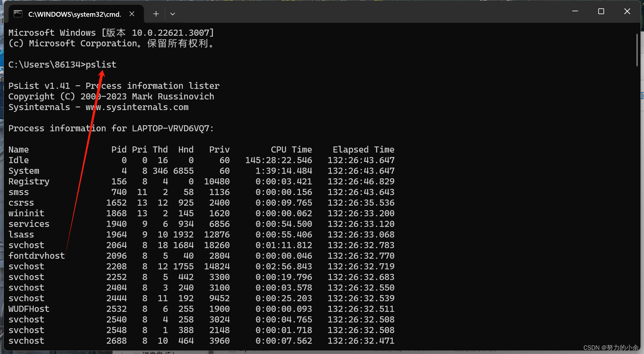Click the cmd icon on the terminal tab

[18, 14]
